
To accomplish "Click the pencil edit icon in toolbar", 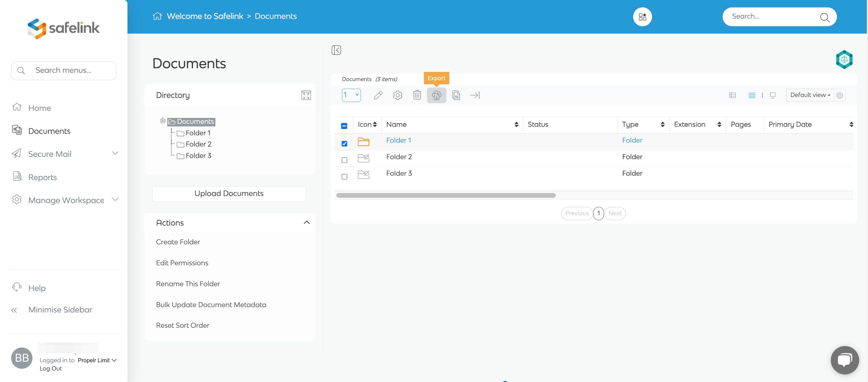I will [378, 95].
